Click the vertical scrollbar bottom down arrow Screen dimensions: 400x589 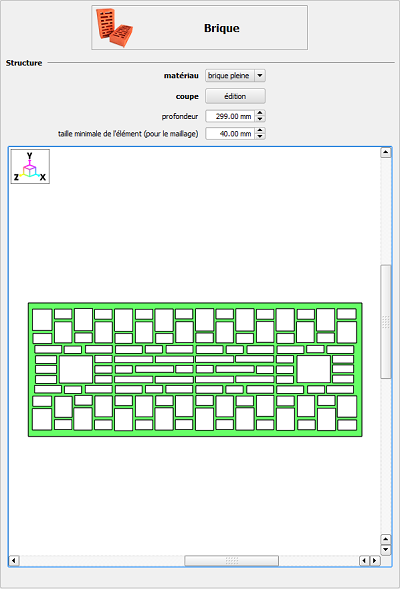(386, 550)
